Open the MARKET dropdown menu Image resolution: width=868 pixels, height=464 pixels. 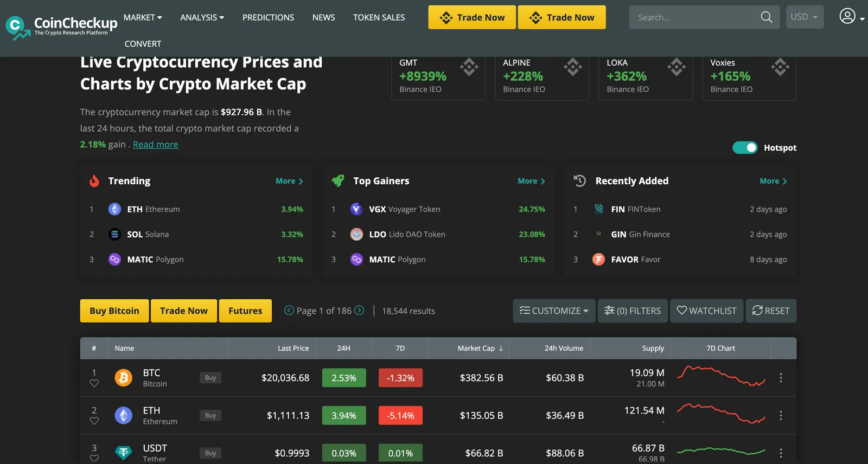[143, 17]
